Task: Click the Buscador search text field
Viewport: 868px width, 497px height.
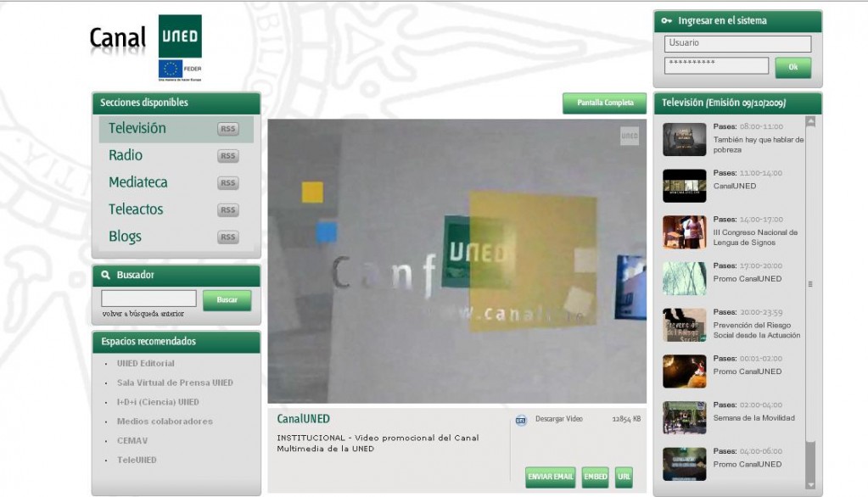Action: click(x=149, y=299)
